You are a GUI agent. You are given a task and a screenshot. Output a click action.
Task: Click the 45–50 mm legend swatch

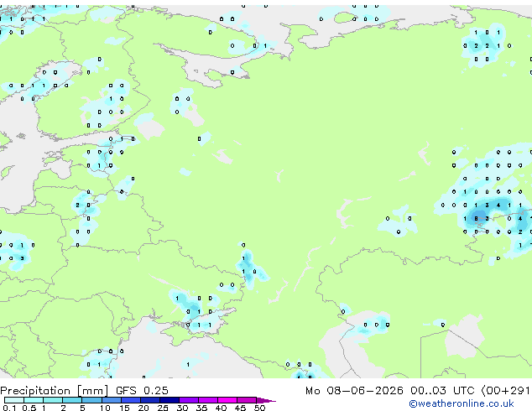pyautogui.click(x=247, y=400)
